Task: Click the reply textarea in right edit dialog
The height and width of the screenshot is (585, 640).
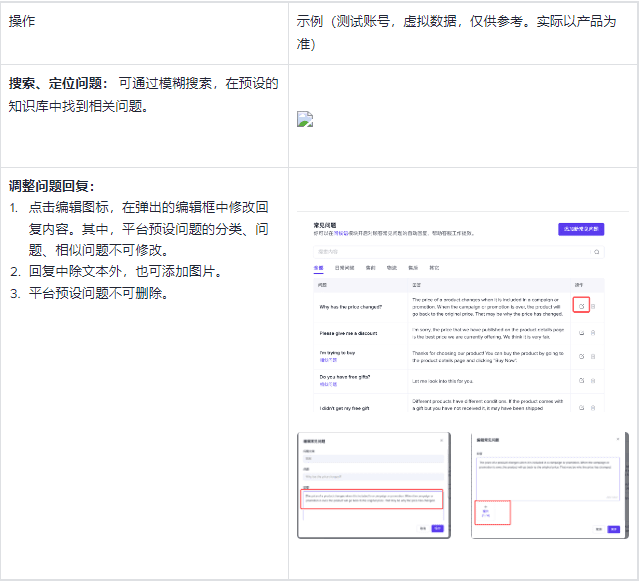Action: coord(548,478)
